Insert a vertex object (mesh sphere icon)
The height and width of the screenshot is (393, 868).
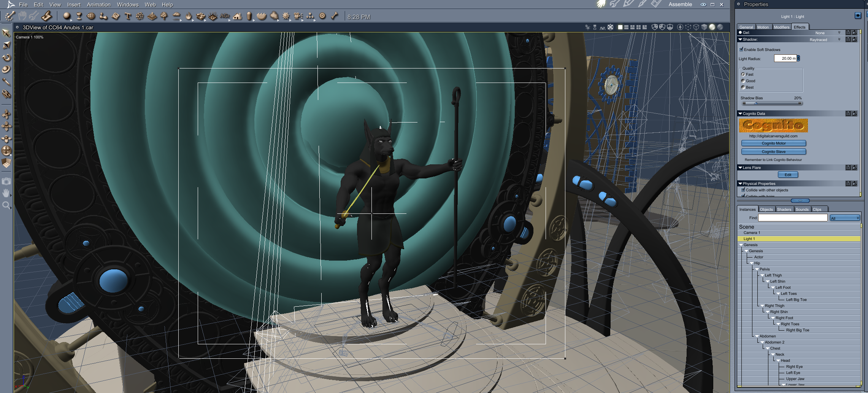click(x=91, y=16)
